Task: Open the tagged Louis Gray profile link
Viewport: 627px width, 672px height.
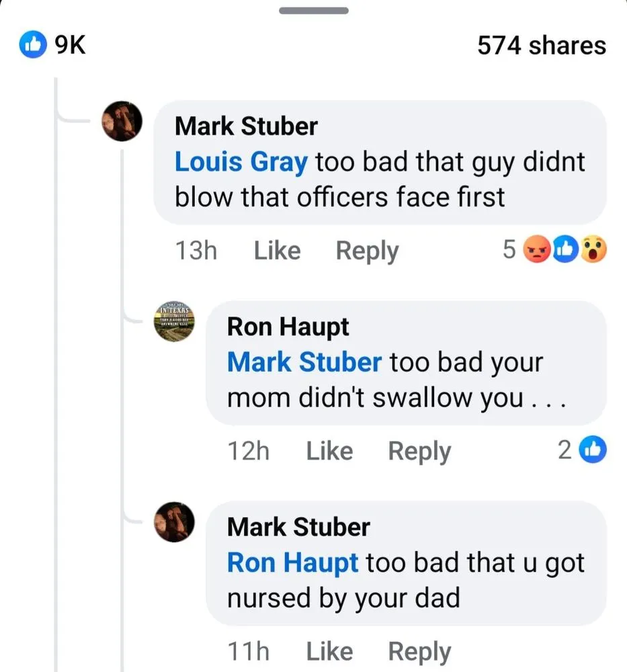Action: pyautogui.click(x=241, y=162)
